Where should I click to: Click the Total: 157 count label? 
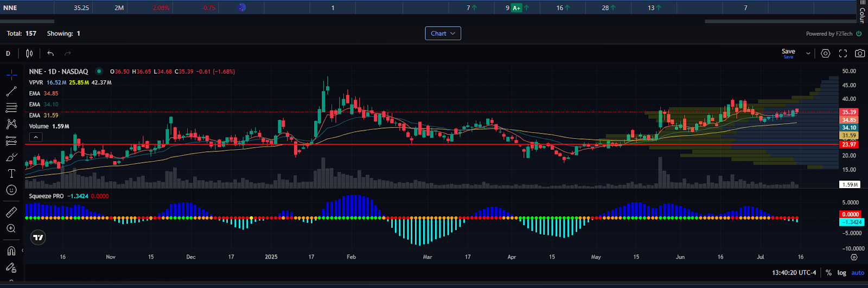pos(22,34)
